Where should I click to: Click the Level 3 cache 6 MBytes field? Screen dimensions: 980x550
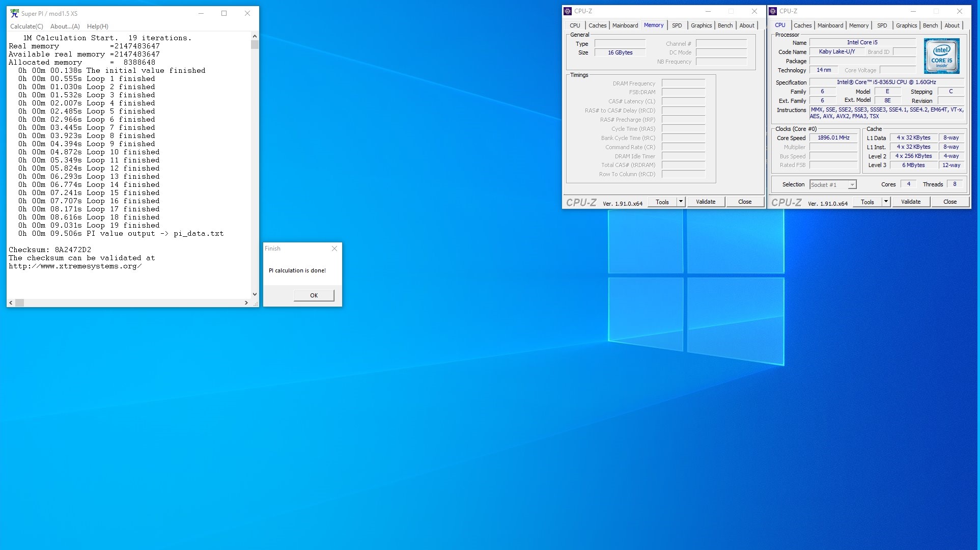pos(913,166)
